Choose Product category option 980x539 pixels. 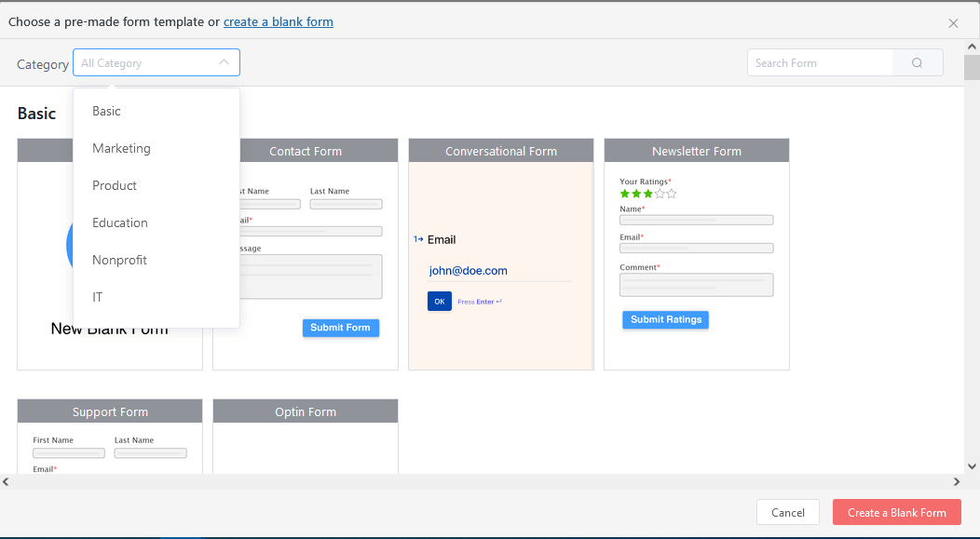coord(157,185)
